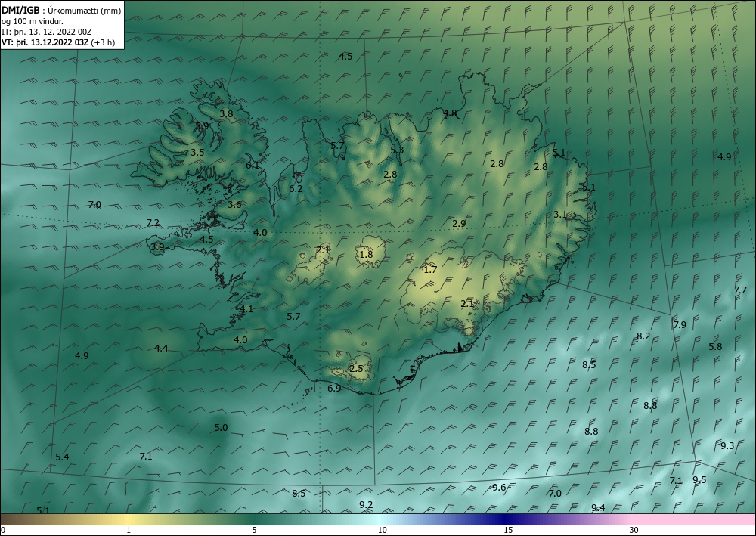Click the 'IT: þri. 13. 12. 2022 00Z' line

coord(47,32)
